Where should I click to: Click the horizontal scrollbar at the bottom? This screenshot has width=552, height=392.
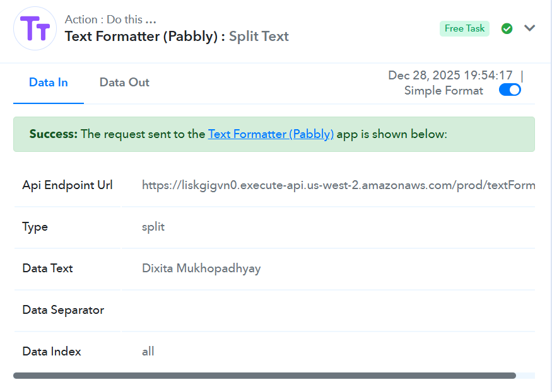click(264, 376)
